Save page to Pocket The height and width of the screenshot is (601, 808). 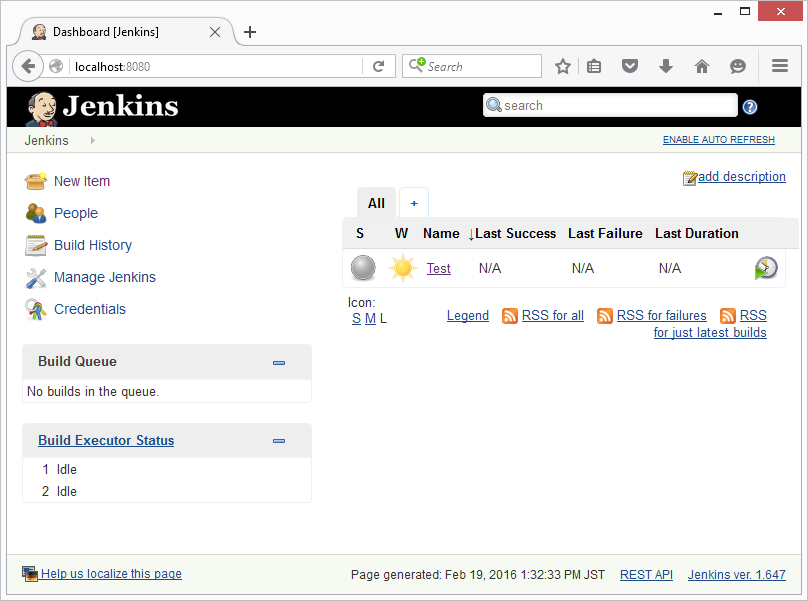tap(630, 66)
